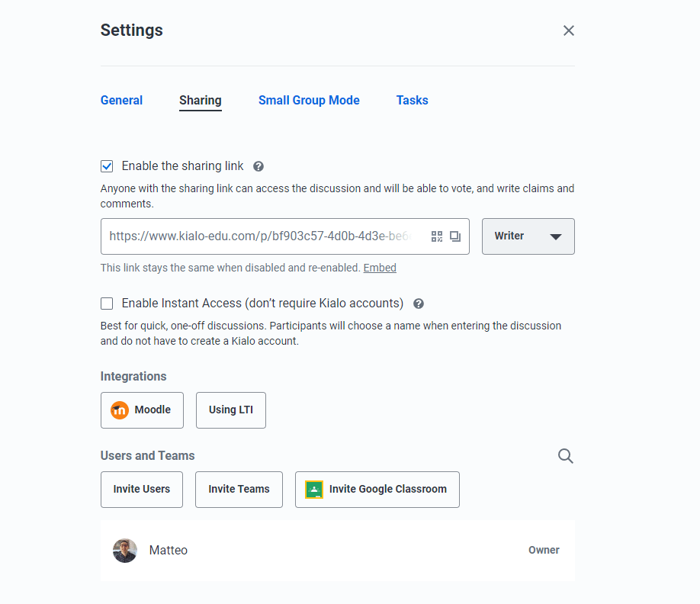Click the search icon for Users and Teams

coord(565,456)
